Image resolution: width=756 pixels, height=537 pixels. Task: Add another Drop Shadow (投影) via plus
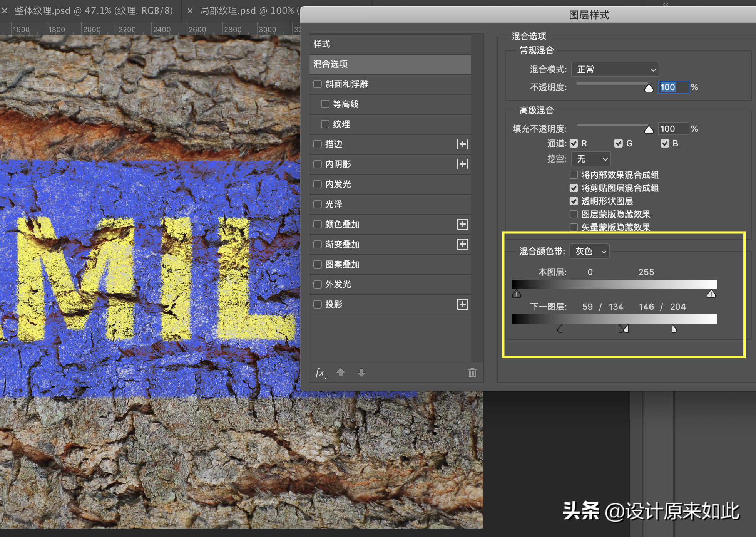click(x=462, y=304)
